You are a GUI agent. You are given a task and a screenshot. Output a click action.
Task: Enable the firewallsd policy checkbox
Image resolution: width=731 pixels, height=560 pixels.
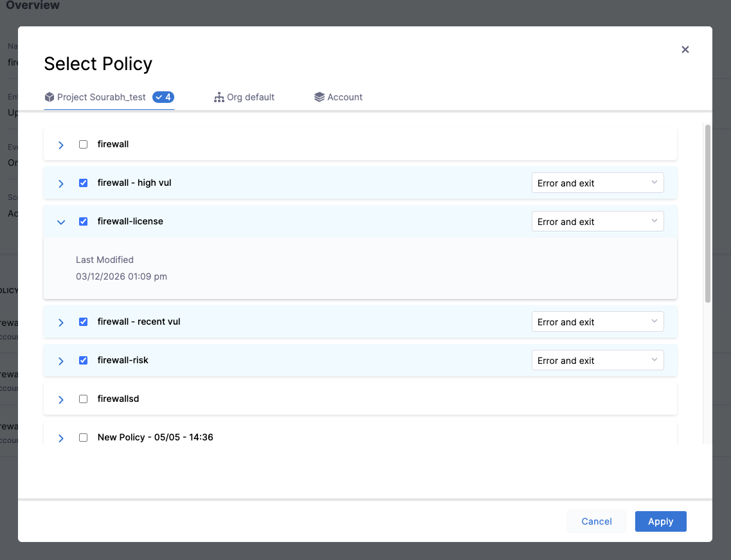tap(83, 399)
